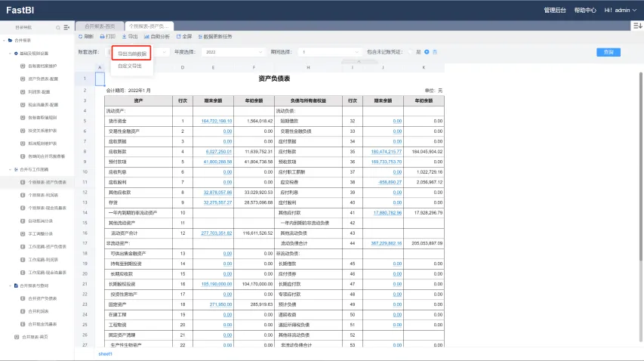The height and width of the screenshot is (361, 644).
Task: Open 管理后台 in the top bar
Action: 555,11
